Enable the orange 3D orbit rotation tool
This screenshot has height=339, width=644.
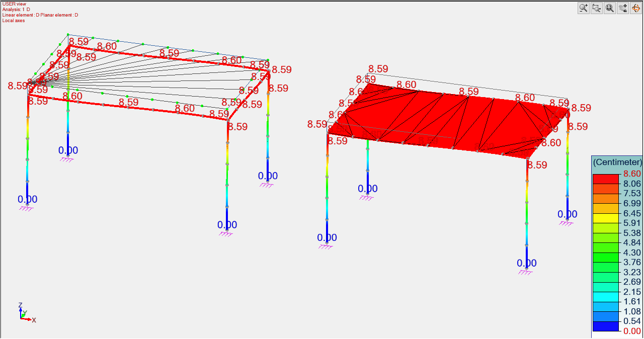click(x=636, y=8)
